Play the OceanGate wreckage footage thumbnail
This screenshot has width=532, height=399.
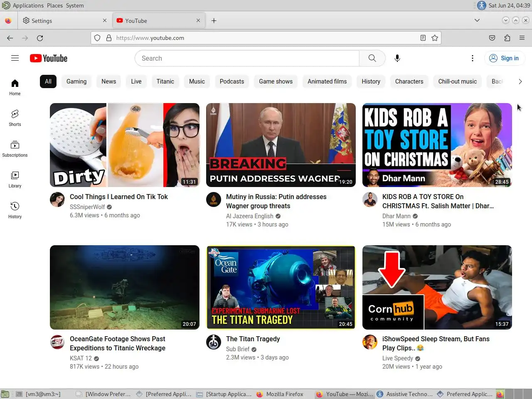coord(125,287)
